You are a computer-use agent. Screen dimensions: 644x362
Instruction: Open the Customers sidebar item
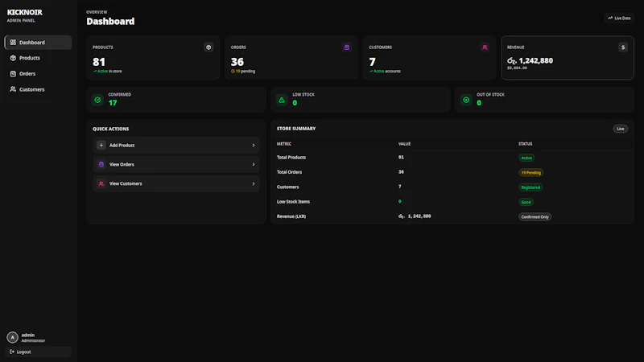pos(38,89)
